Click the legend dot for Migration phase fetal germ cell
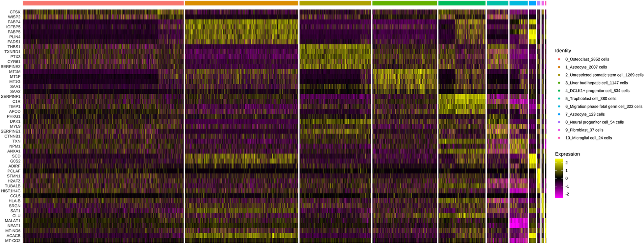The image size is (644, 244). (559, 106)
